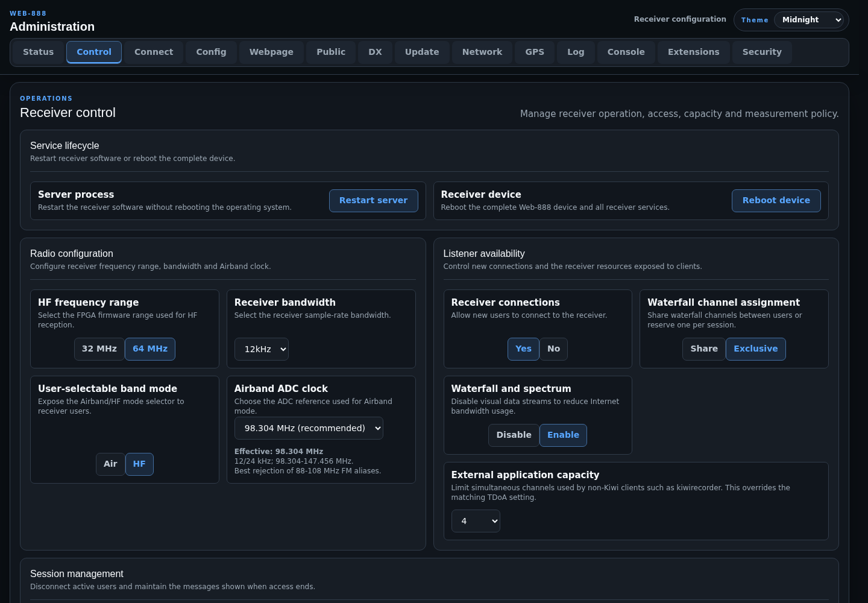Open the 12kHz receiver bandwidth dropdown

pos(262,349)
